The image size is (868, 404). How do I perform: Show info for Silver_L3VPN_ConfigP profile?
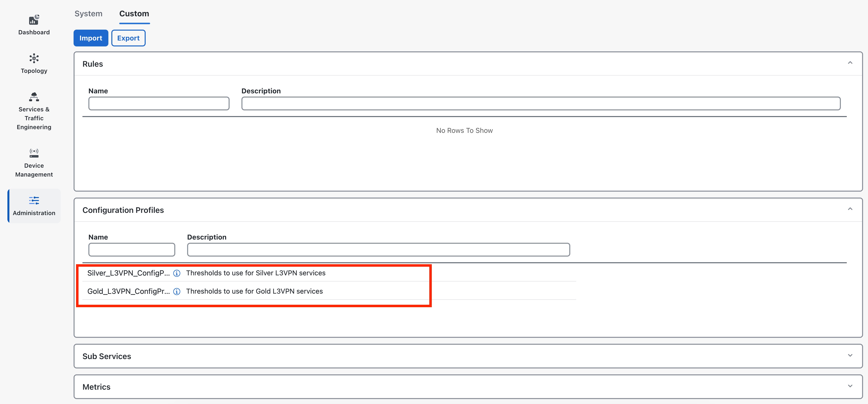(x=177, y=273)
